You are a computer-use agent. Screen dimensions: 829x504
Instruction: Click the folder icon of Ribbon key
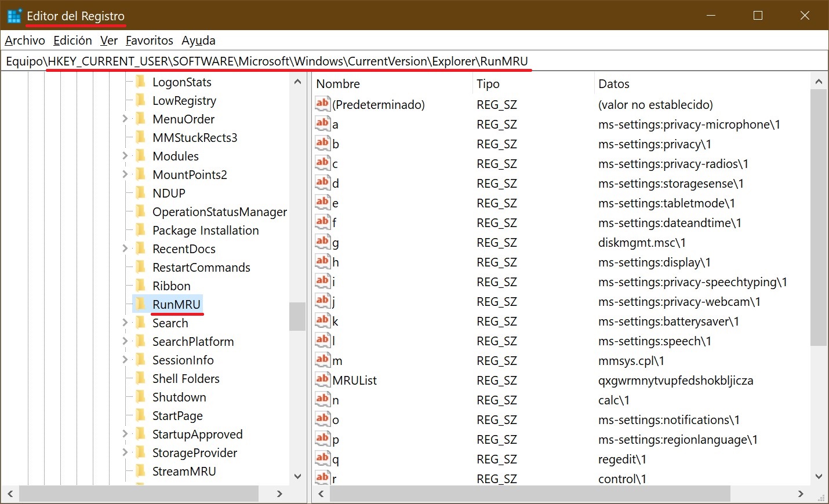pos(140,285)
